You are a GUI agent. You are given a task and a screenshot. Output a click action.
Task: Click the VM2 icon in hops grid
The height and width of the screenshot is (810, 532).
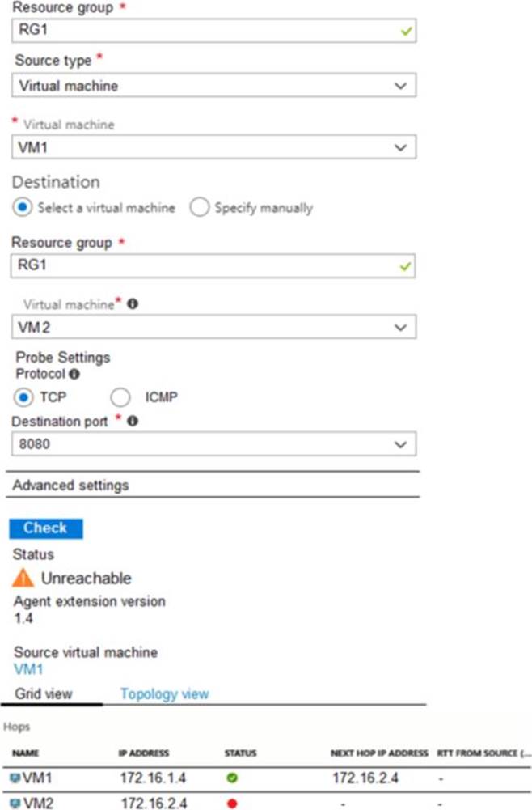tap(15, 803)
